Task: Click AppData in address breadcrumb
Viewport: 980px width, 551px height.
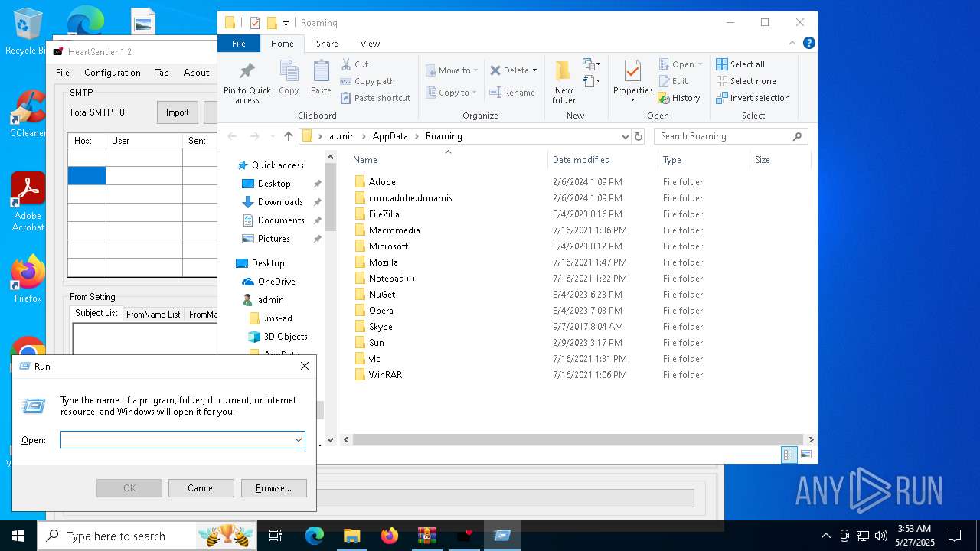Action: 390,136
